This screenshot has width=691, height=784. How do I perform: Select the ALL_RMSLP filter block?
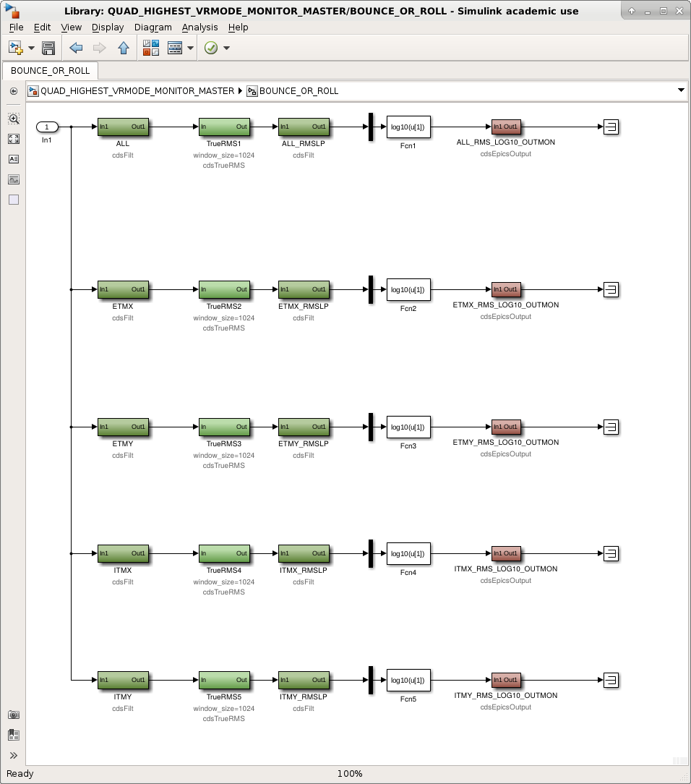coord(304,127)
